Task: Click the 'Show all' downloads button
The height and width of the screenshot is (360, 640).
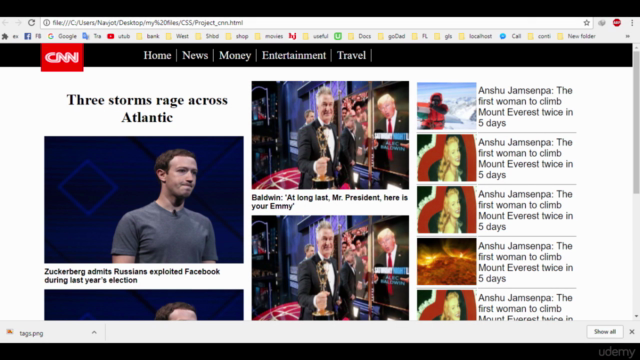Action: [605, 332]
